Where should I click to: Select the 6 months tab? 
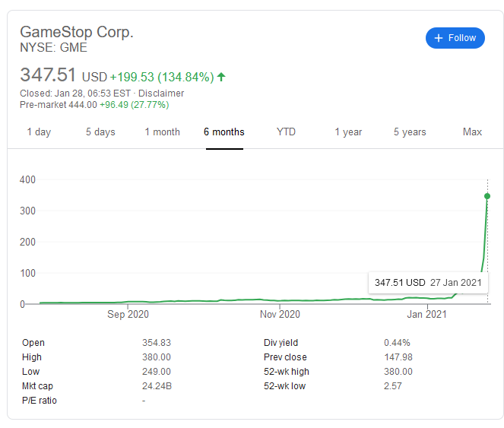pyautogui.click(x=224, y=132)
